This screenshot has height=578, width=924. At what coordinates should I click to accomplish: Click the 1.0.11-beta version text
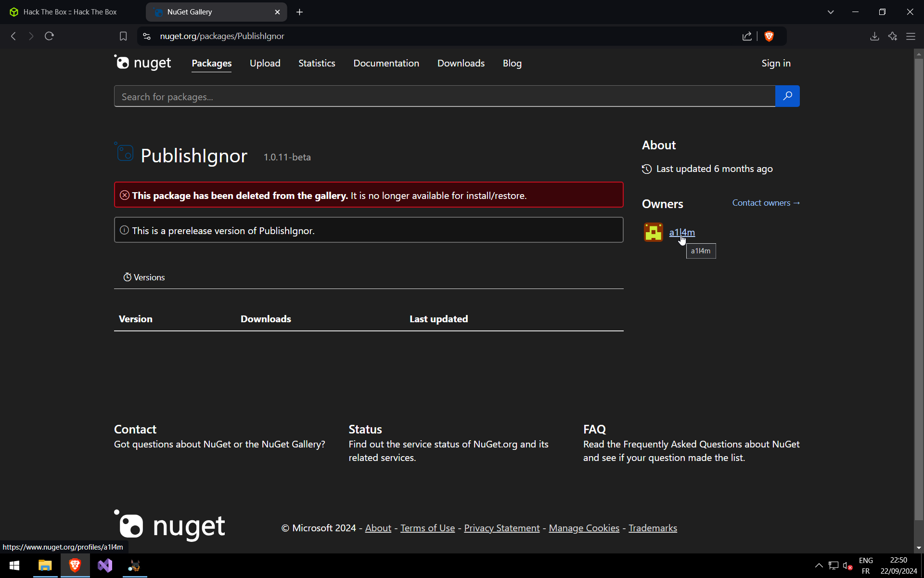click(287, 157)
